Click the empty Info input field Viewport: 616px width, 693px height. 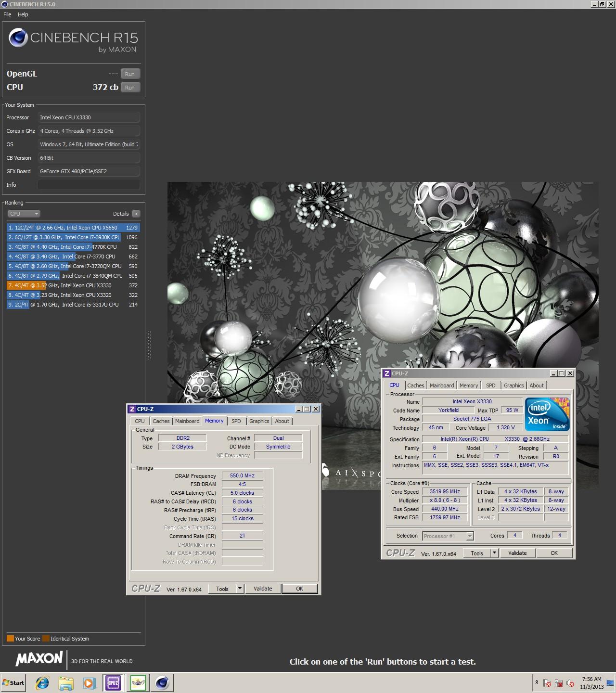(89, 185)
